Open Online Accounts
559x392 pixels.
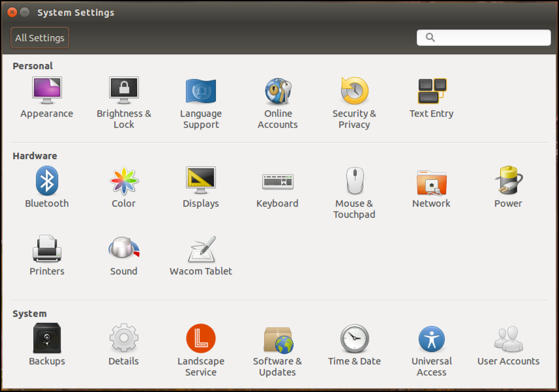pos(277,98)
